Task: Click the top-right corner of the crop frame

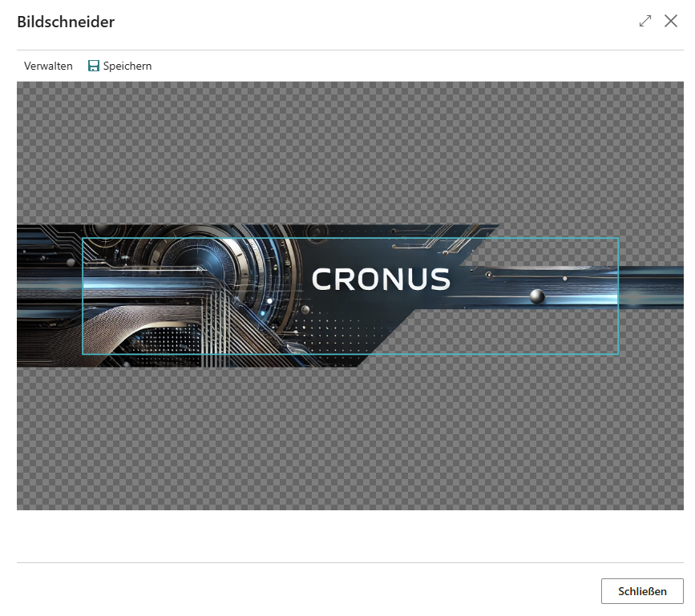Action: coord(618,237)
